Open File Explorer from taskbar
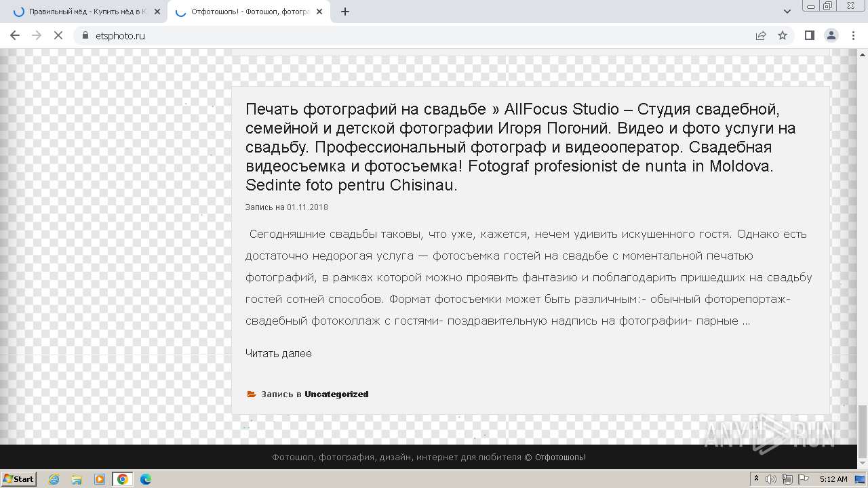The height and width of the screenshot is (488, 868). [77, 479]
